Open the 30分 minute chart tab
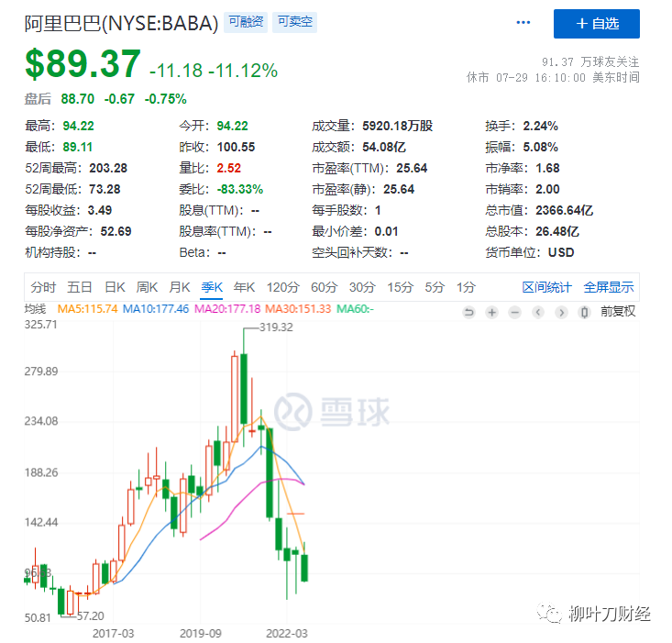 pyautogui.click(x=362, y=287)
